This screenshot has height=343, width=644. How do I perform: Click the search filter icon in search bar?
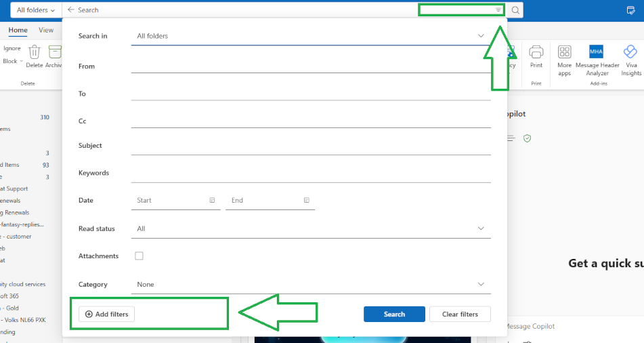pyautogui.click(x=498, y=10)
